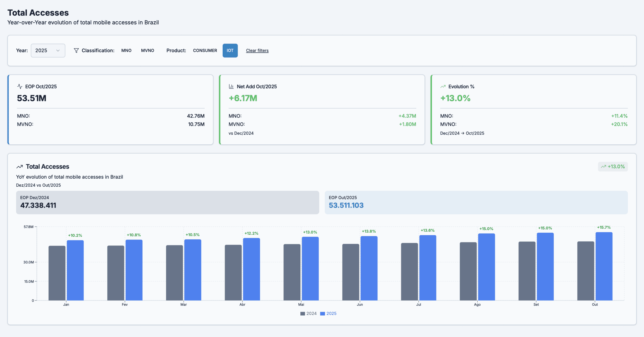Click the gray 2024 bar for Jan
The image size is (644, 337).
click(57, 273)
